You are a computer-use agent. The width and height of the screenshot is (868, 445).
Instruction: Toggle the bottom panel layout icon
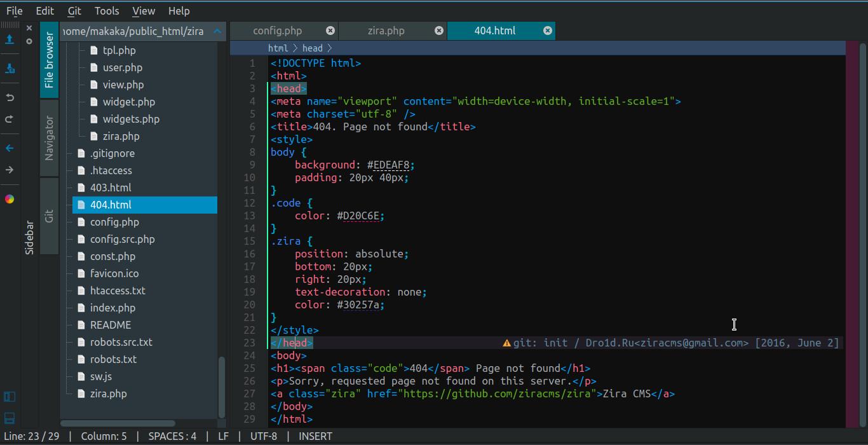pos(10,418)
